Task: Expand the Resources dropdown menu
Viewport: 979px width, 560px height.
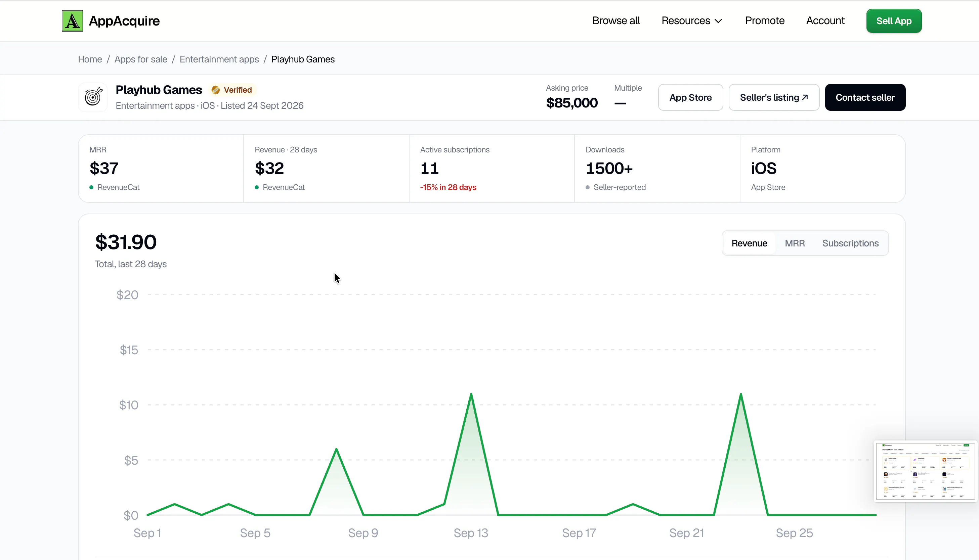Action: [x=692, y=21]
